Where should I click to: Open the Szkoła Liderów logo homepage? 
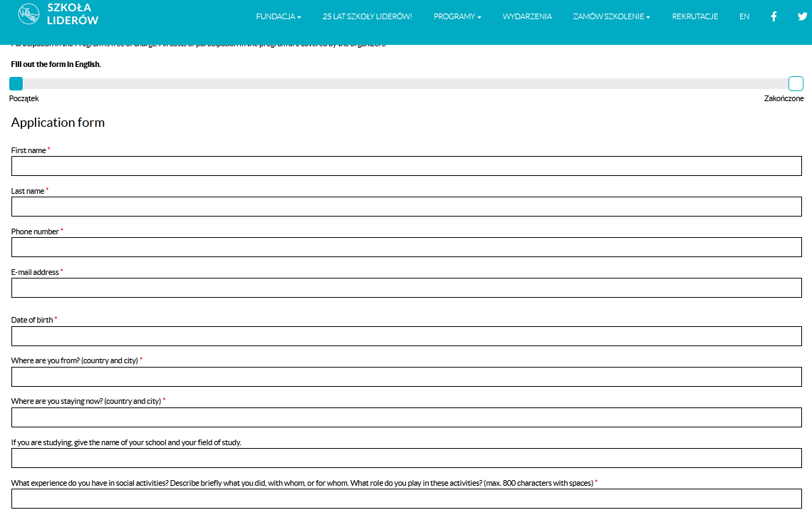(x=58, y=14)
